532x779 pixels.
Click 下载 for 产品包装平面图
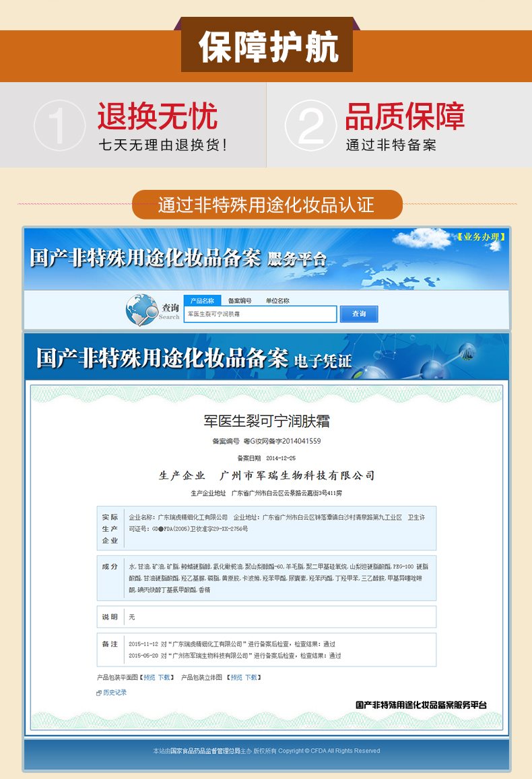coord(164,677)
